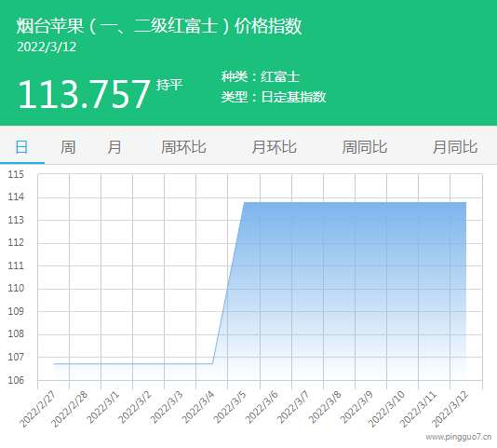
Task: Click the 2022/3/5 x-axis label
Action: click(230, 408)
